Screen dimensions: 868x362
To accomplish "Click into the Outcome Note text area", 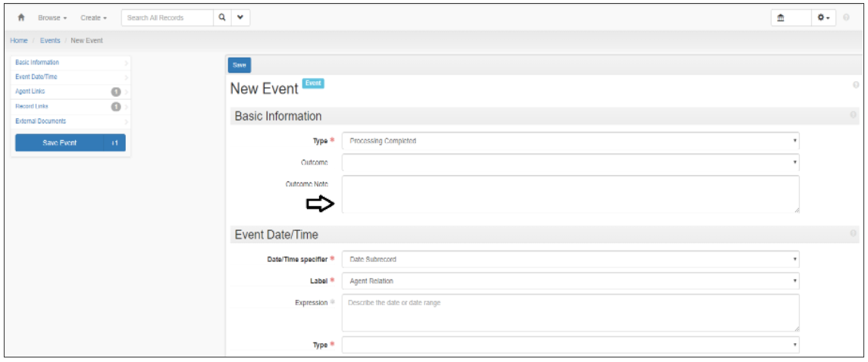I will (571, 194).
